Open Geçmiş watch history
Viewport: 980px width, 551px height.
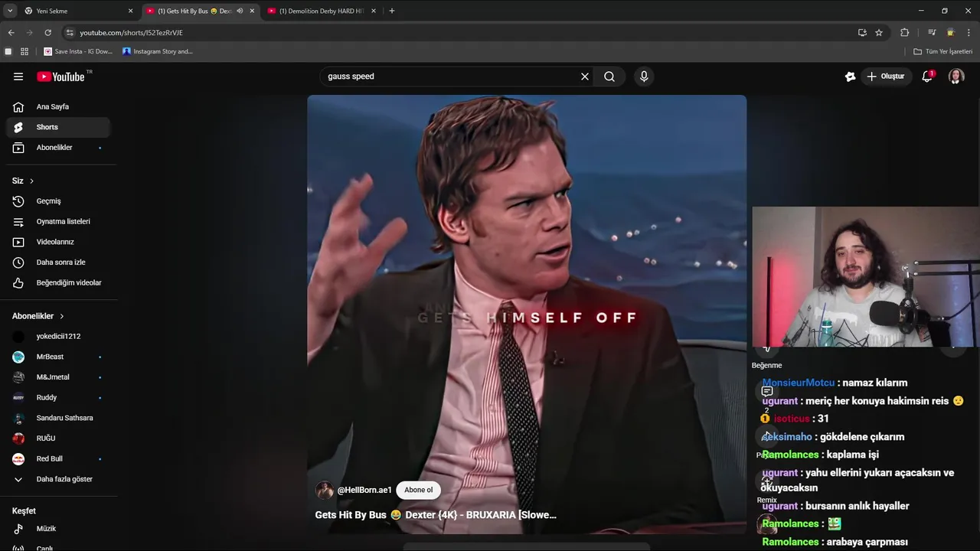coord(58,201)
